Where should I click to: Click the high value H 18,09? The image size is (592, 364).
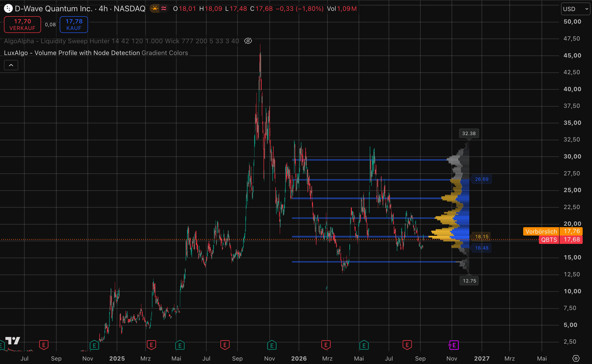click(x=211, y=9)
